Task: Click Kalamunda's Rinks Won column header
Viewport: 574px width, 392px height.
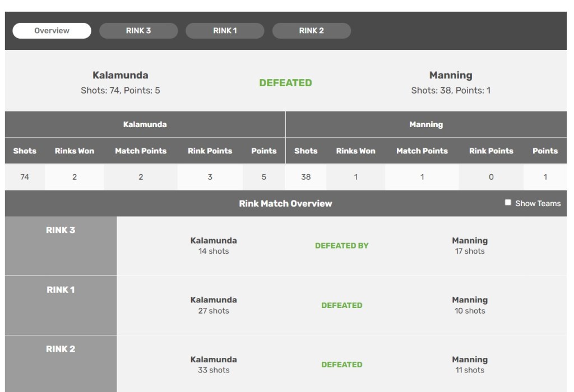Action: (x=75, y=151)
